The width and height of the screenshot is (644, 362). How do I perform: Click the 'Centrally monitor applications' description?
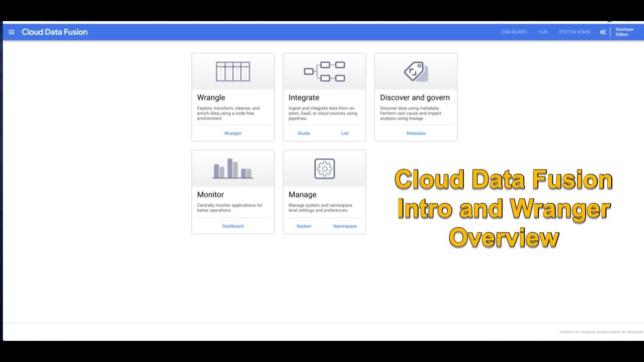(x=230, y=208)
